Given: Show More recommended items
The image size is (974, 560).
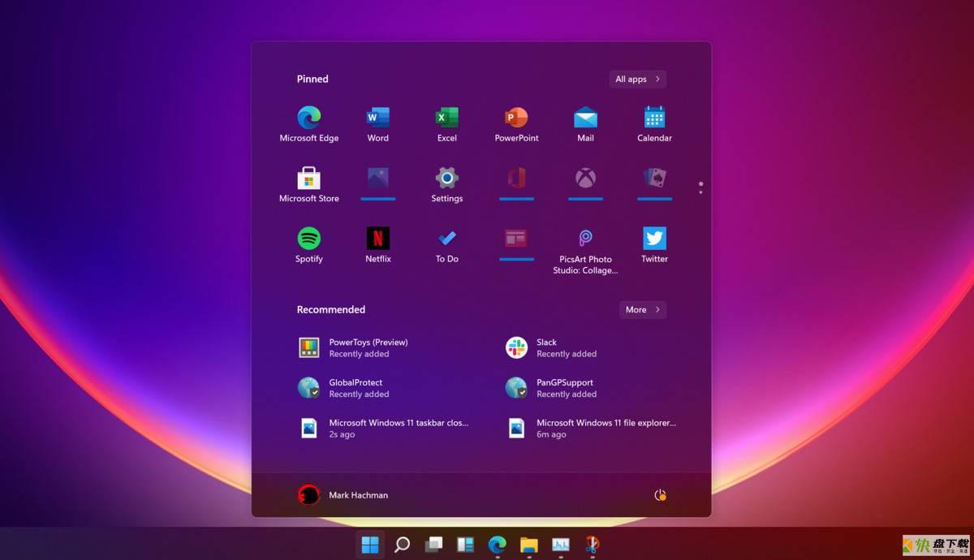Looking at the screenshot, I should click(x=643, y=309).
